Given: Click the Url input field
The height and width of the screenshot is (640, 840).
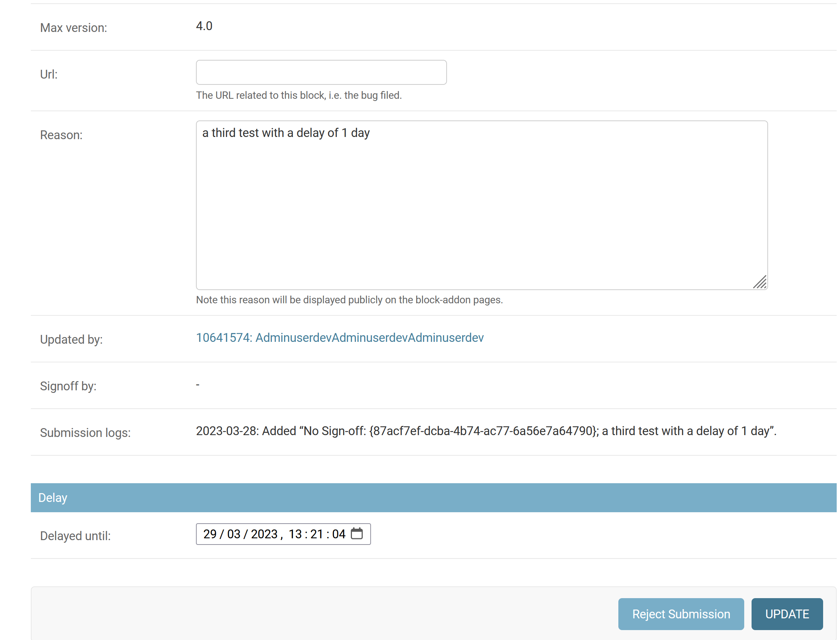Looking at the screenshot, I should click(321, 72).
